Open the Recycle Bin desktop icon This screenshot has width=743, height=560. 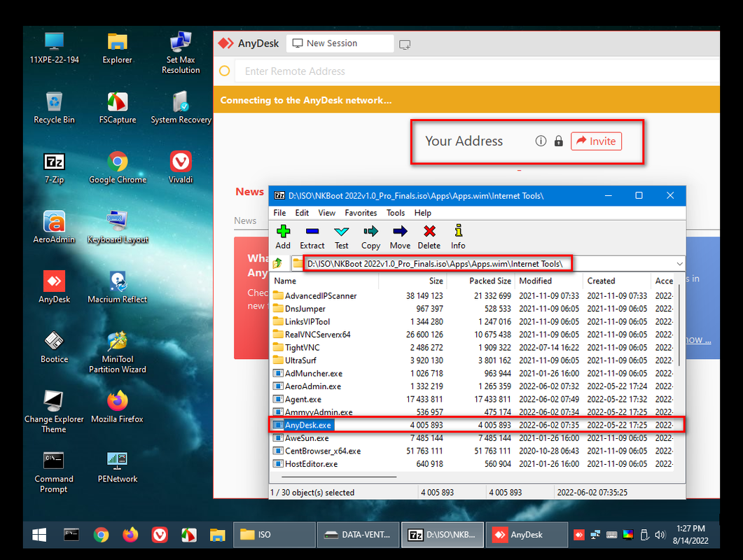click(54, 108)
